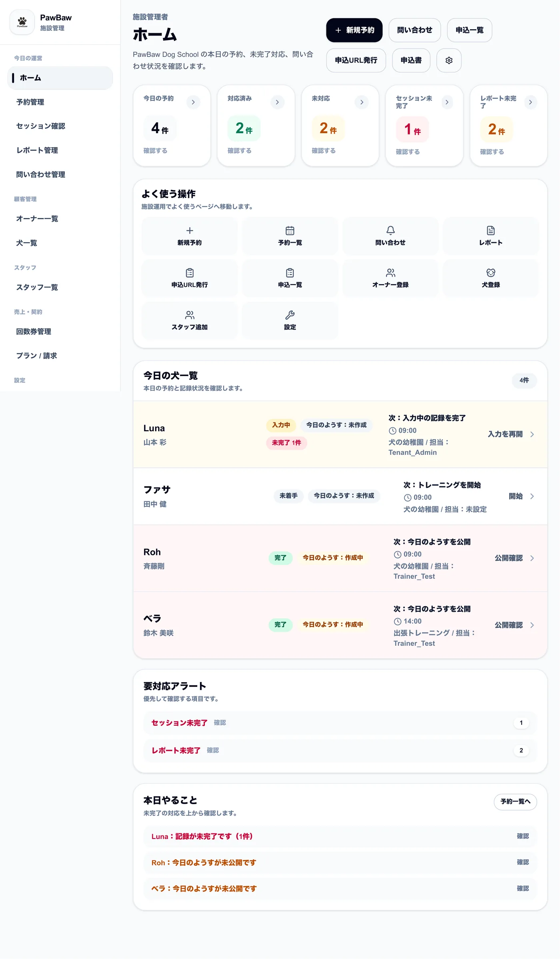Open the settings gear icon button
Viewport: 560px width, 959px height.
click(449, 60)
